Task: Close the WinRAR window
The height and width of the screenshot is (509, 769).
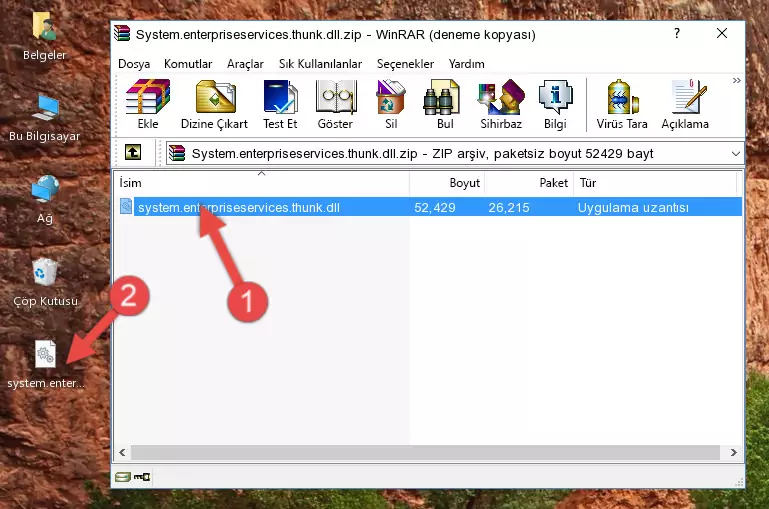Action: [721, 33]
